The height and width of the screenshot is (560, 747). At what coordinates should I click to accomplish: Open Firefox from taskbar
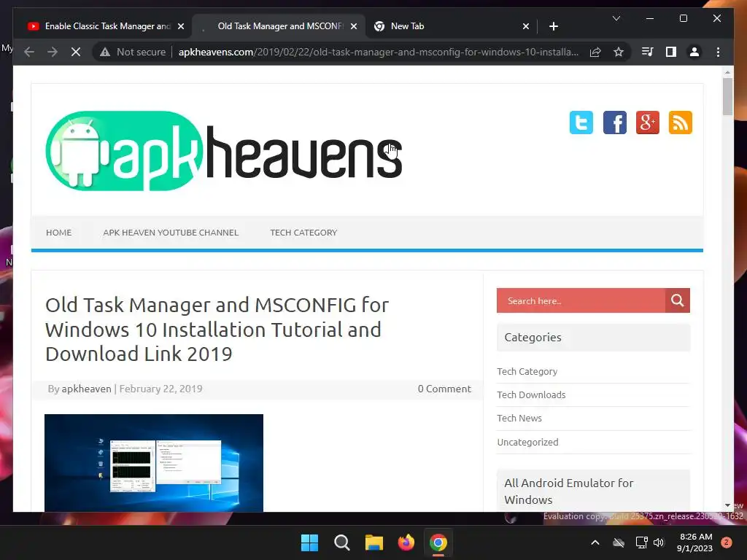coord(406,542)
